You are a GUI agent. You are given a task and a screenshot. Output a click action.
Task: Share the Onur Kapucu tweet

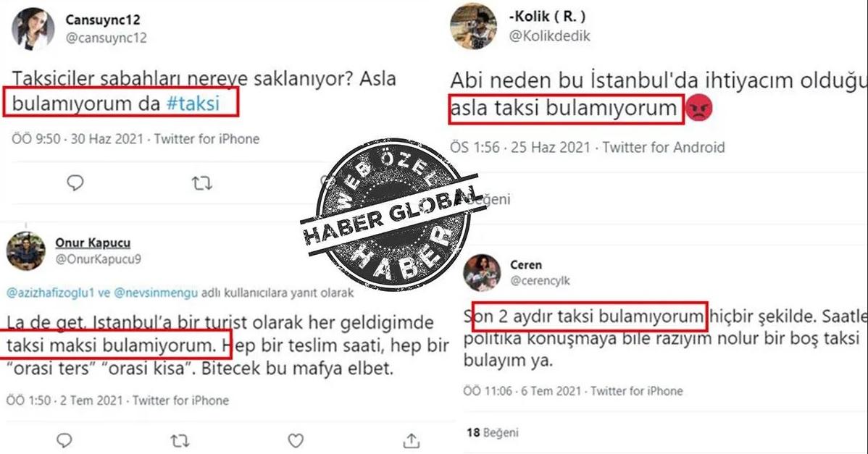(x=411, y=440)
